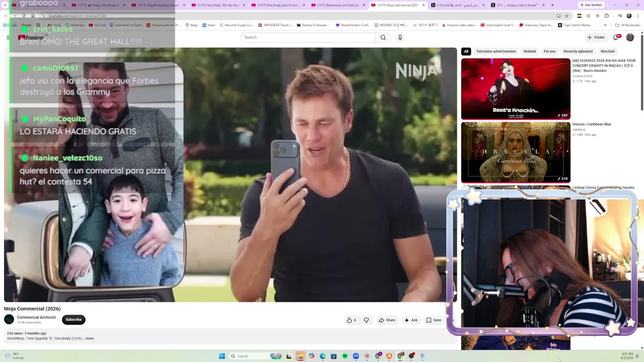This screenshot has height=362, width=644.
Task: Open Zoom from the taskbar
Action: click(x=356, y=356)
